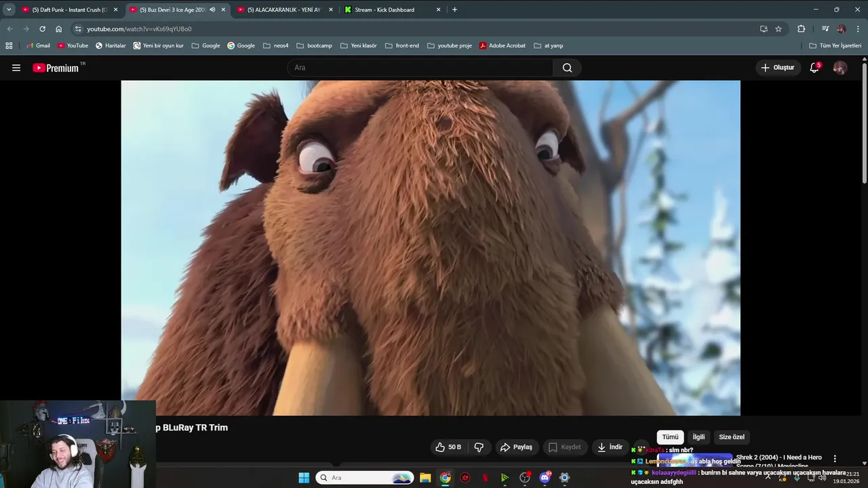
Task: Dislike the video with thumbs-down
Action: pyautogui.click(x=479, y=447)
